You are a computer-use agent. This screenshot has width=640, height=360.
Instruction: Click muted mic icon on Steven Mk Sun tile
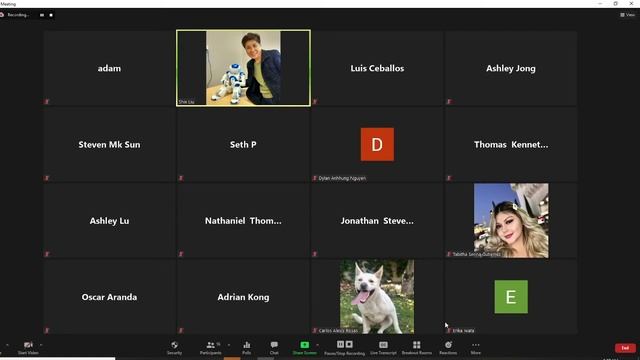click(47, 178)
